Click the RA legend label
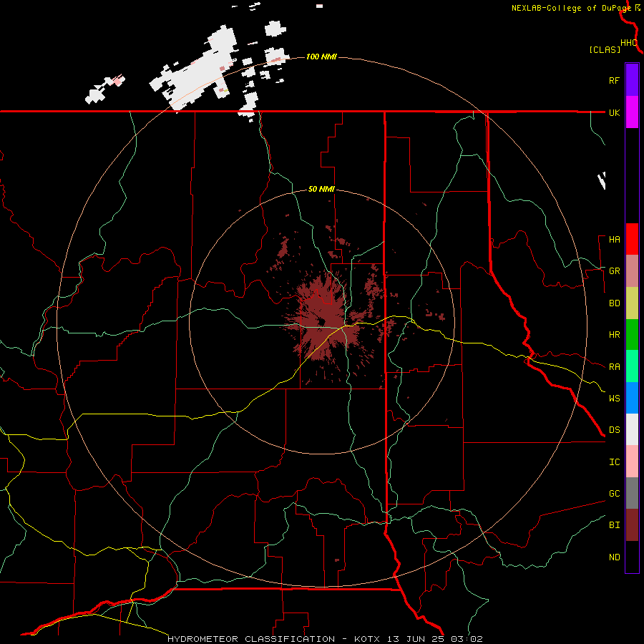Viewport: 644px width, 644px height. click(614, 367)
